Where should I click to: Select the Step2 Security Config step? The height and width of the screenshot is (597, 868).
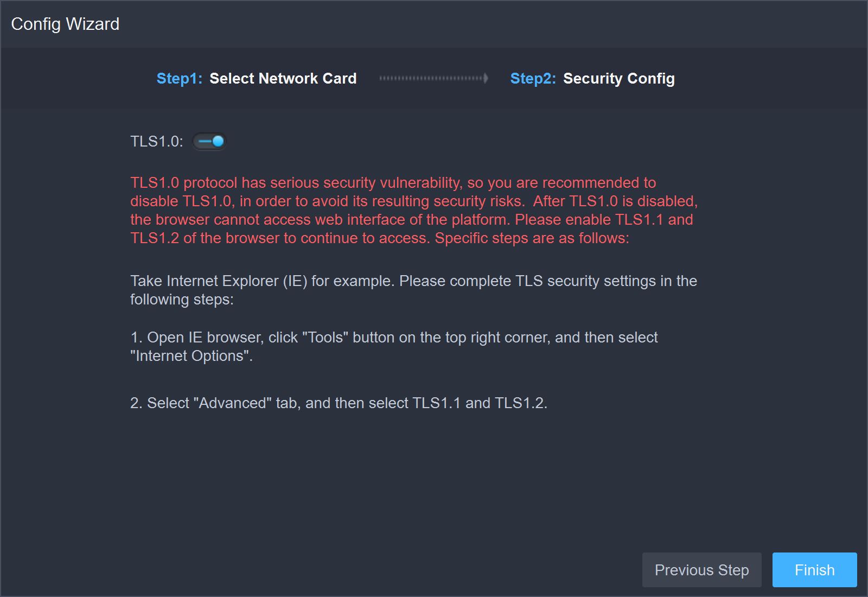coord(592,79)
